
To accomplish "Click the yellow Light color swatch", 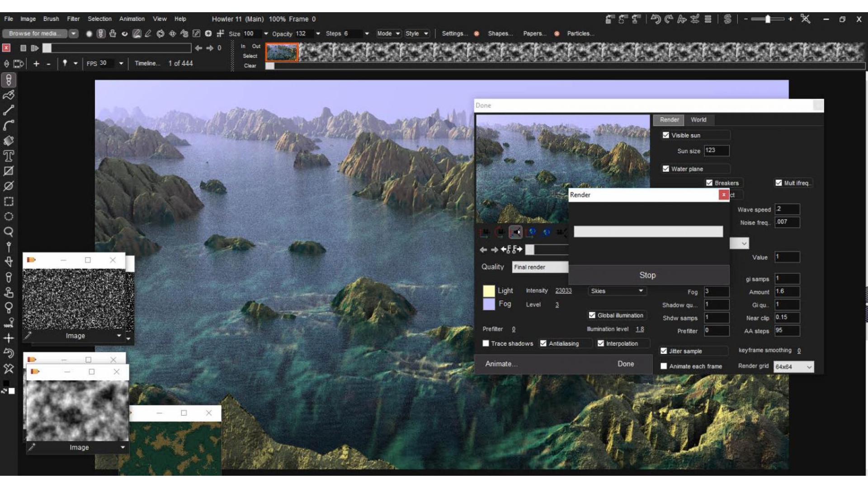I will [489, 291].
